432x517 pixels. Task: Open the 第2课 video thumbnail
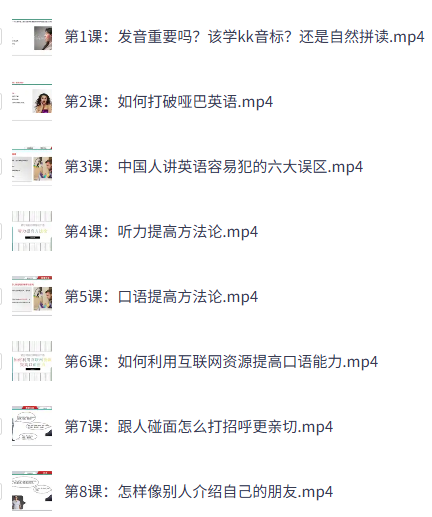(32, 102)
